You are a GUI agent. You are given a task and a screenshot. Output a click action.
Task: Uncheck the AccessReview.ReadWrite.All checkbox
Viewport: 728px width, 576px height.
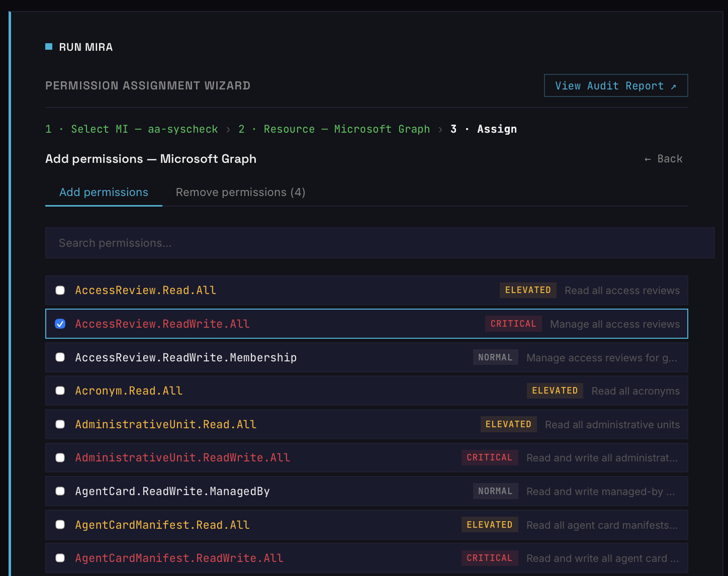60,324
